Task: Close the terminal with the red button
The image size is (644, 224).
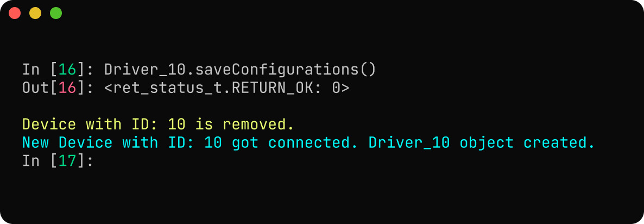Action: point(15,13)
